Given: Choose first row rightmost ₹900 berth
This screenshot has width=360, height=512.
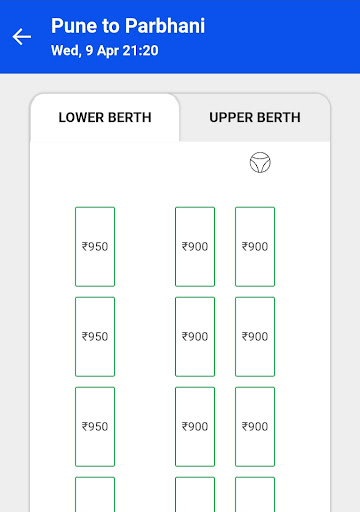Looking at the screenshot, I should click(x=255, y=247).
